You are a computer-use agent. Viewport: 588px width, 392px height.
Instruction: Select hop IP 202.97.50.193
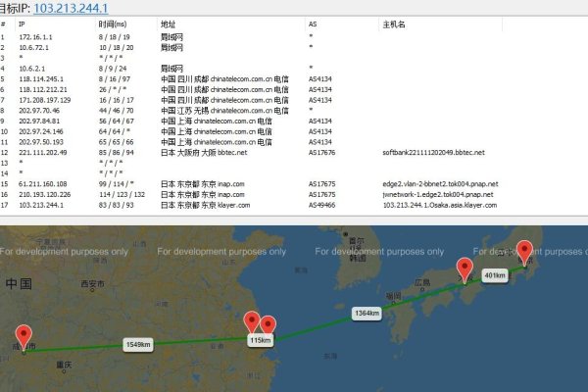(41, 142)
